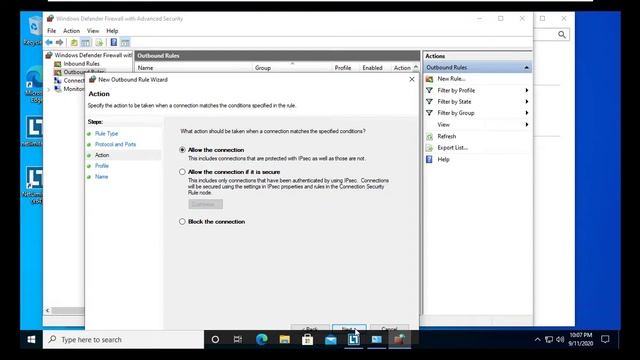Click the Up One Level folder toolbar icon
Viewport: 640px width, 360px height.
coord(74,42)
